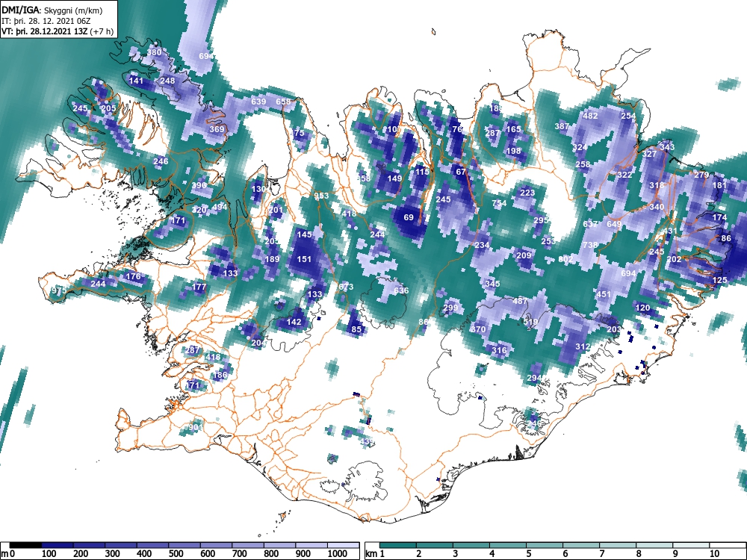Viewport: 747px width, 560px height.
Task: Click the visibility value 149
Action: point(394,178)
